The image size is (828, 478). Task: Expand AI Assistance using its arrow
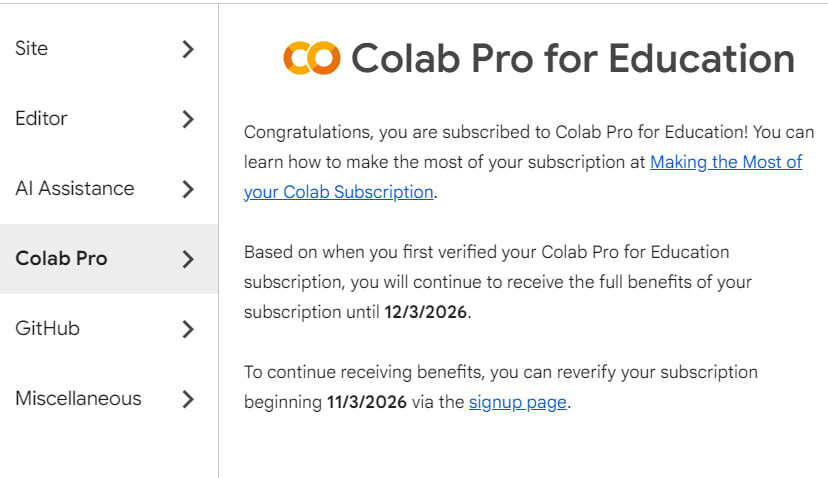point(188,189)
